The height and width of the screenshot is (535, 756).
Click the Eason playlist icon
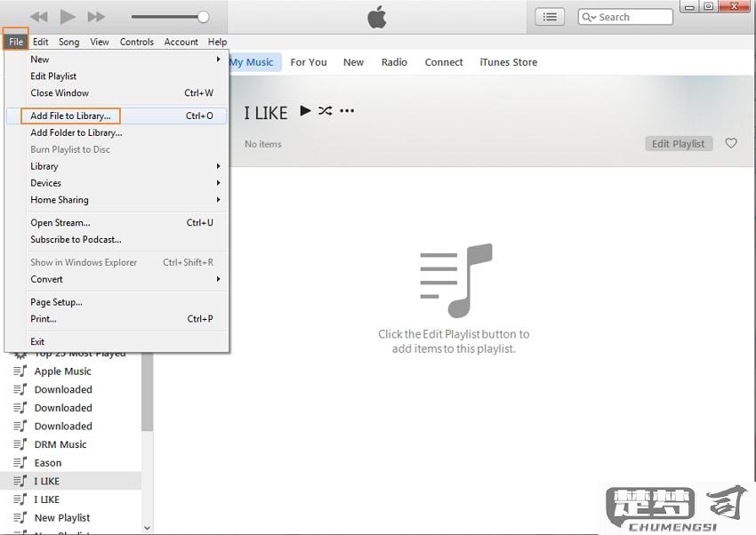(20, 463)
